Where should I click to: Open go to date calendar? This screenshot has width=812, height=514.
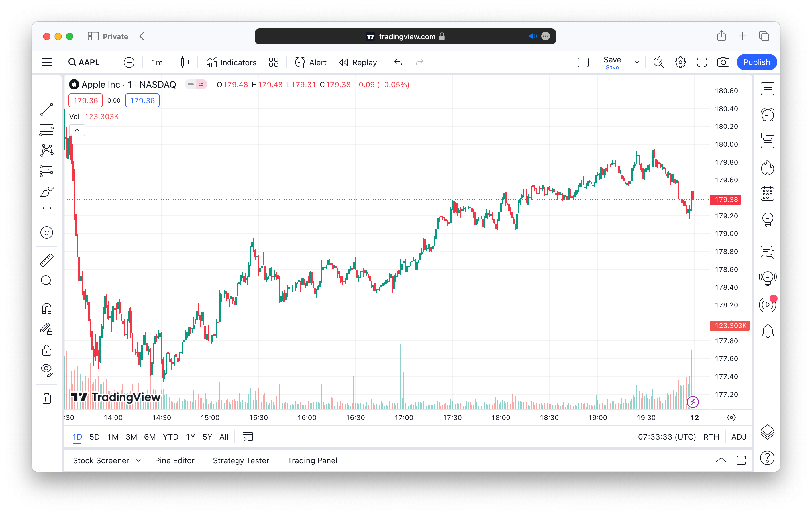click(x=248, y=436)
